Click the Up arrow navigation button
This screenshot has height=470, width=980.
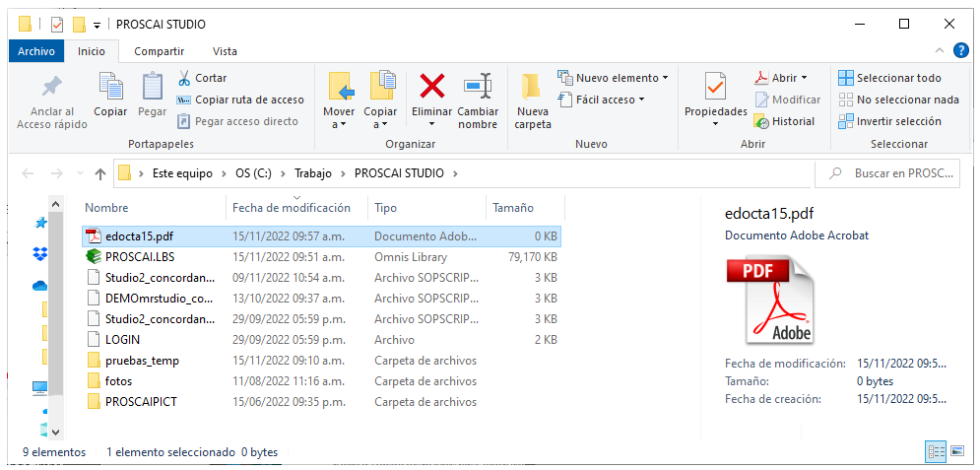click(100, 173)
